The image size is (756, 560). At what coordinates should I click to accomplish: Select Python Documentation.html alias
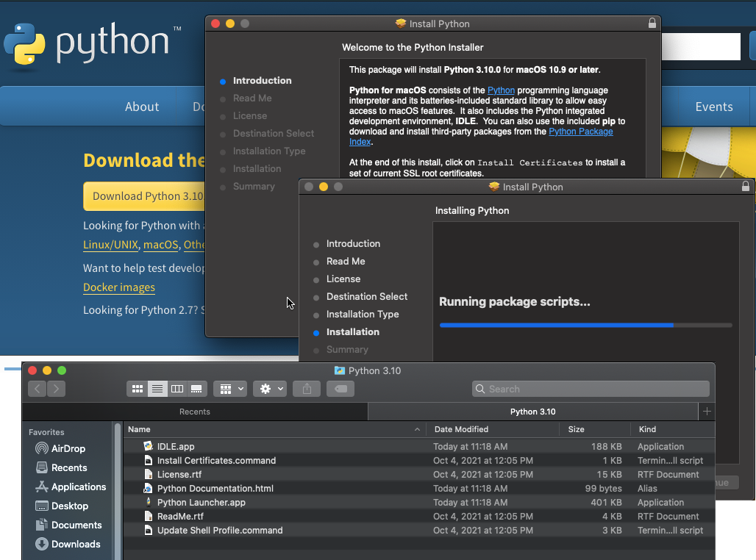(x=215, y=489)
